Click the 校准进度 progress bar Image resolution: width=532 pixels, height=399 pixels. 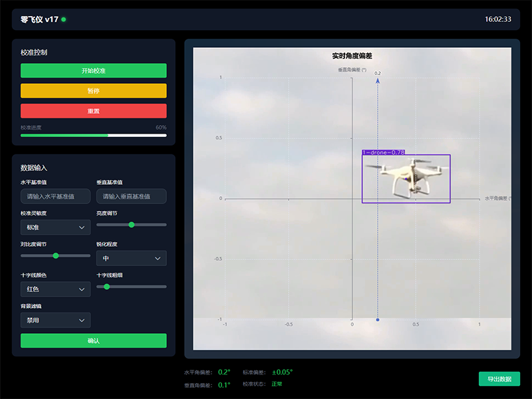pyautogui.click(x=94, y=135)
